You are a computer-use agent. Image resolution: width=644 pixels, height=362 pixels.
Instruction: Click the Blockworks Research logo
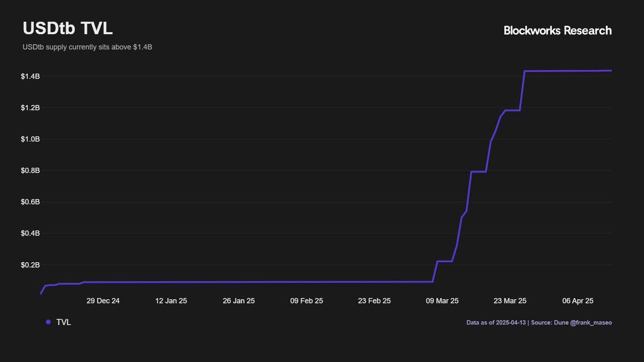[557, 31]
